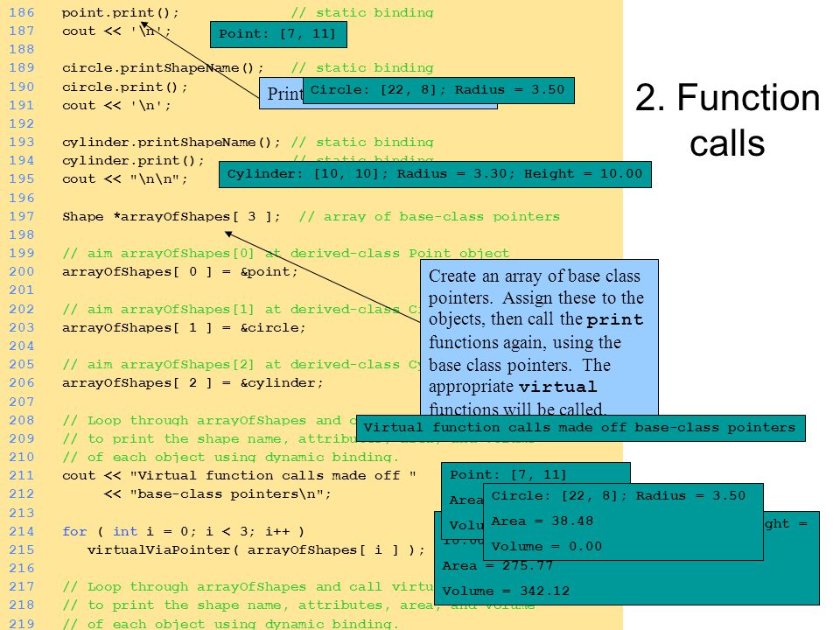The height and width of the screenshot is (630, 840).
Task: Select the box 'Virtual function calls made off base-class pointers'
Action: pyautogui.click(x=580, y=428)
